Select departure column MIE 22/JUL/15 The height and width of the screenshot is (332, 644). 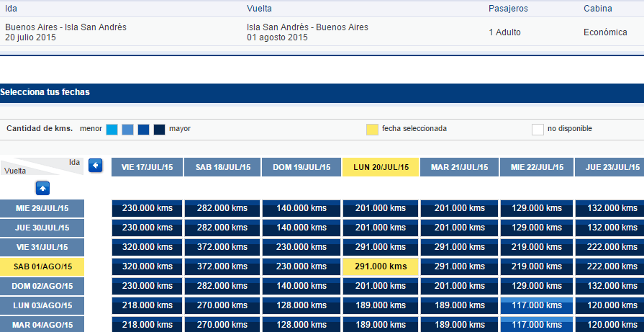pos(536,167)
